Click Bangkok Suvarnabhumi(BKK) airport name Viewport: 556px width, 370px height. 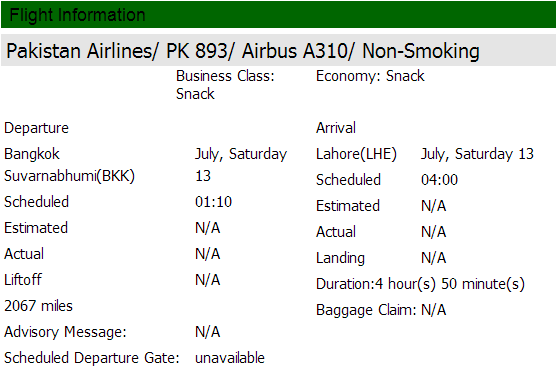click(x=69, y=165)
